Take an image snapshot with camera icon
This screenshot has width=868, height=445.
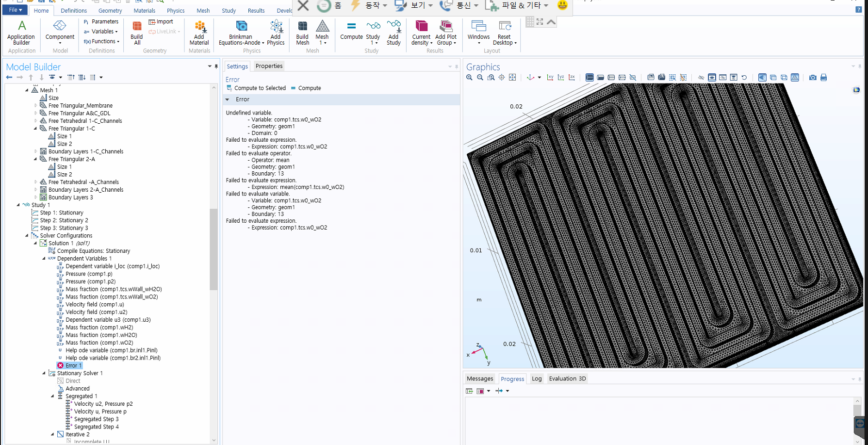pos(813,78)
